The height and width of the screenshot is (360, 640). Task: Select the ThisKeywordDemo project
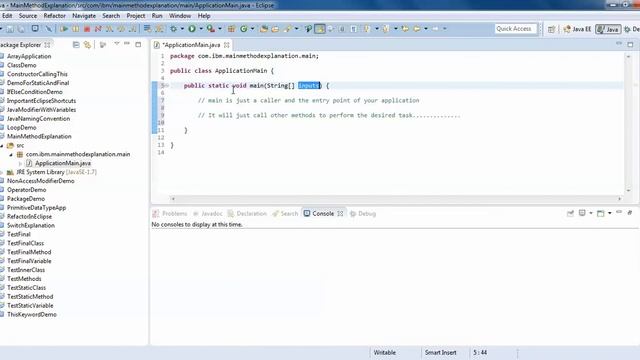[x=31, y=315]
